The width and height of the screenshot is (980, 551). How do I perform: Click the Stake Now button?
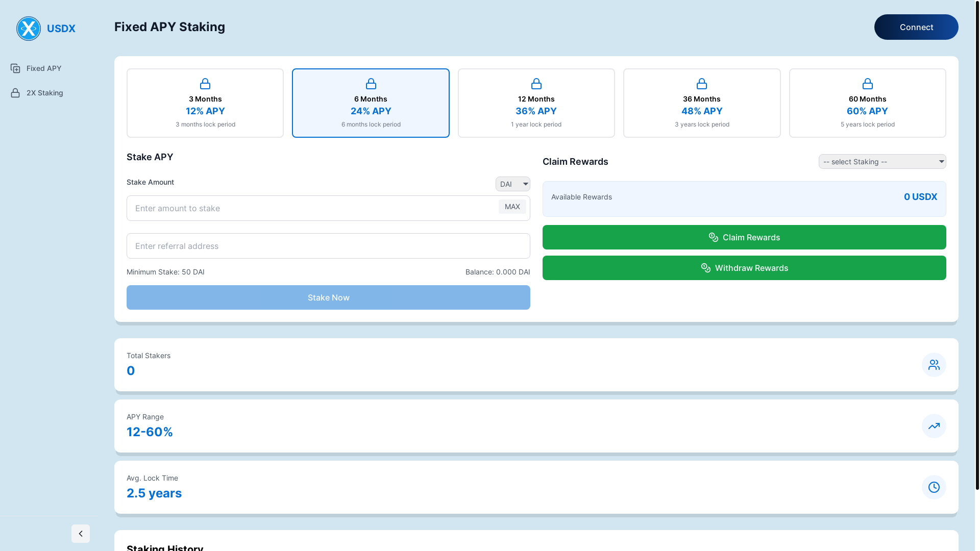pyautogui.click(x=328, y=297)
